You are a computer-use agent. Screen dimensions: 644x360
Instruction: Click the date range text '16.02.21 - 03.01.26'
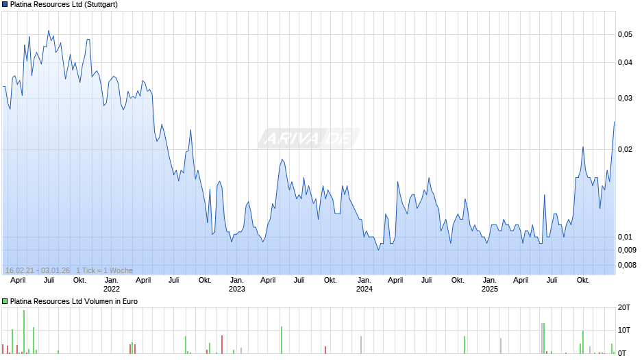38,270
